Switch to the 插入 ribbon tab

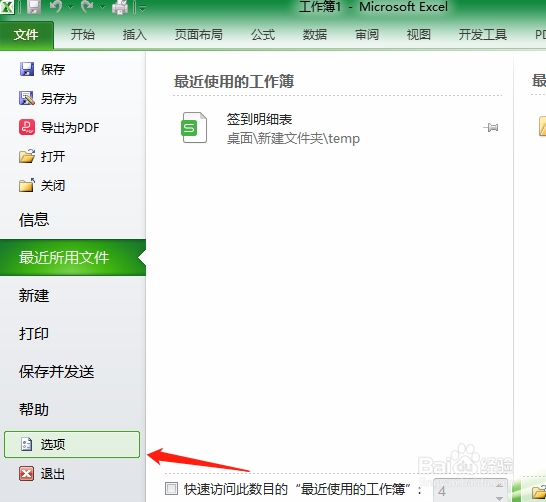click(x=134, y=35)
